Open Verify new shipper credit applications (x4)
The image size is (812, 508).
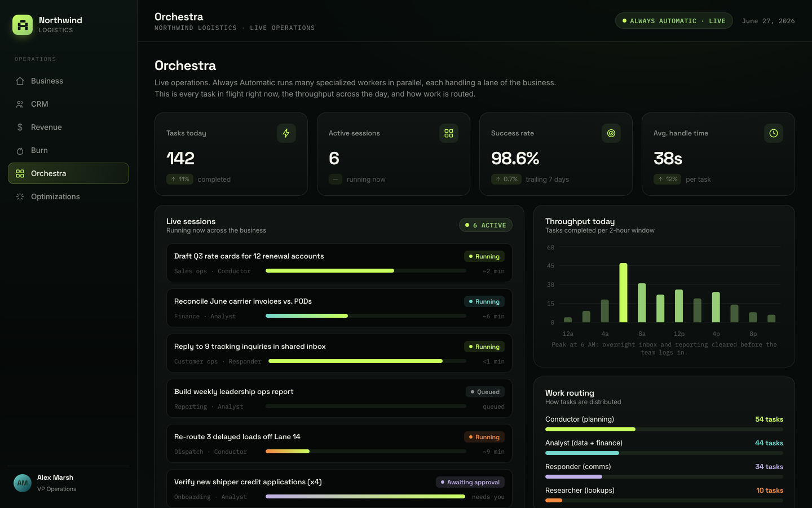(339, 489)
